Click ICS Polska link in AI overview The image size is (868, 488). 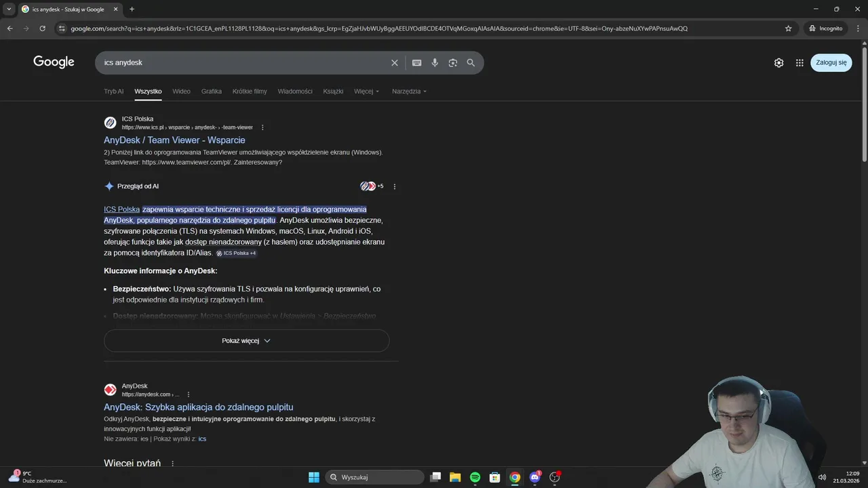click(x=122, y=209)
